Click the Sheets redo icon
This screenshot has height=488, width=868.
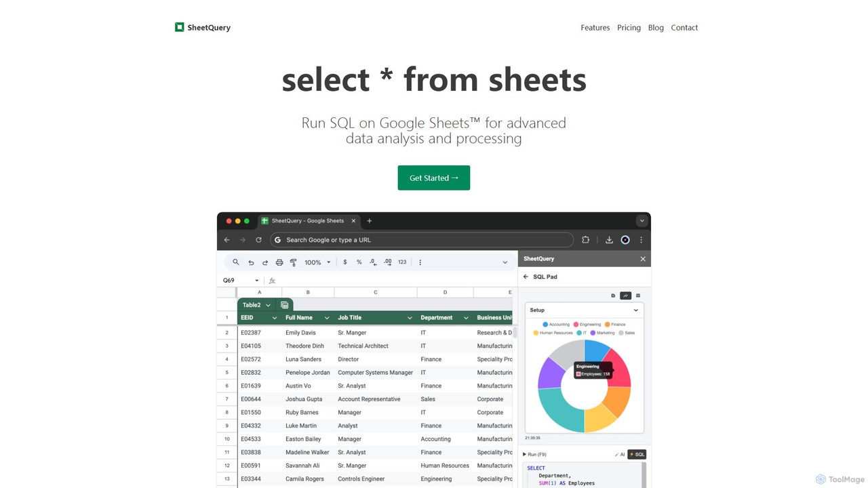pyautogui.click(x=265, y=262)
